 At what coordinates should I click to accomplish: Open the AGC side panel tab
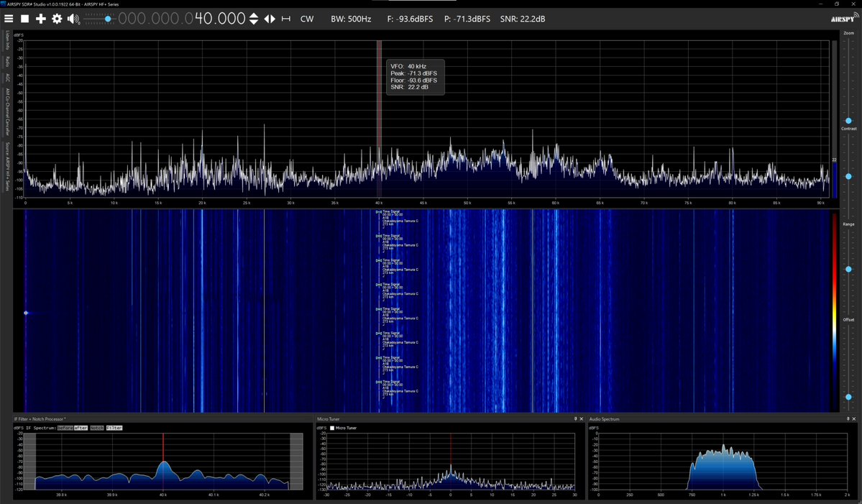tap(7, 78)
